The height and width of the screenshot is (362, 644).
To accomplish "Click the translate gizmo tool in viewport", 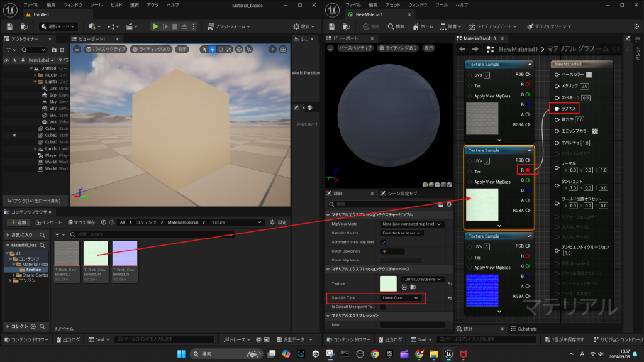I will 213,49.
